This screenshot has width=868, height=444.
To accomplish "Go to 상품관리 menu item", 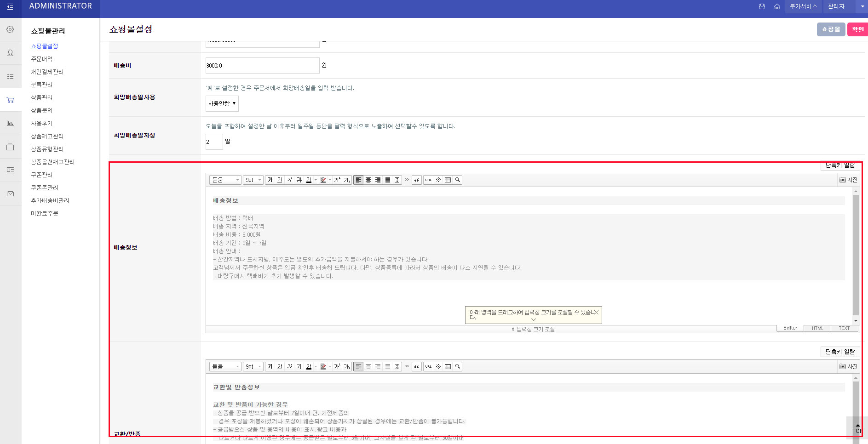I will click(x=42, y=97).
